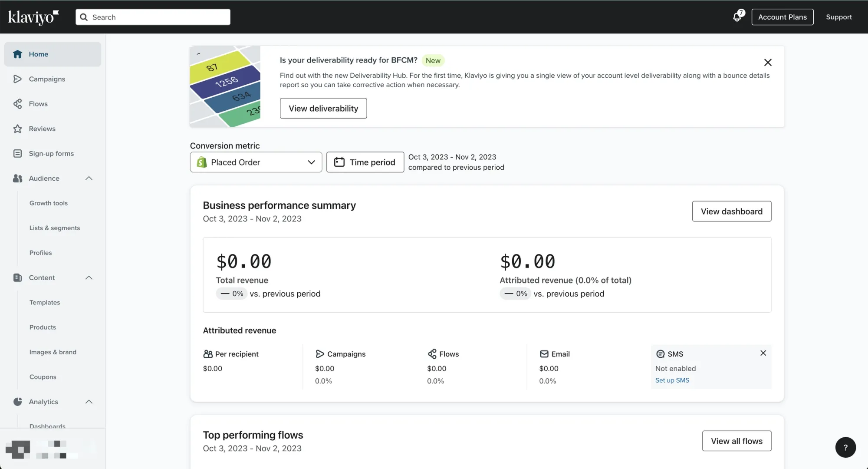
Task: Open the notifications bell
Action: [x=738, y=17]
